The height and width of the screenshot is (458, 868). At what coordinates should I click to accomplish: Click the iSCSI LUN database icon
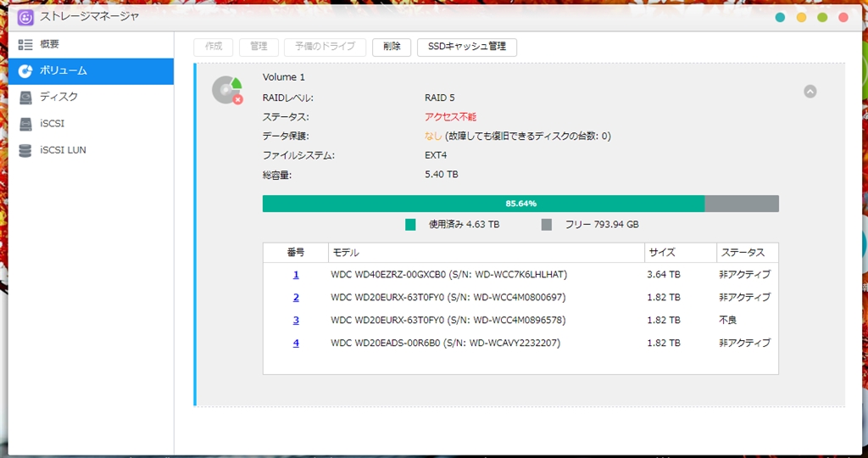(25, 150)
